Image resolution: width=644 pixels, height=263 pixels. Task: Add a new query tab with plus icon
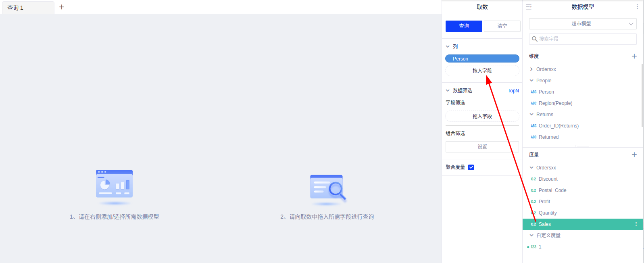point(62,7)
